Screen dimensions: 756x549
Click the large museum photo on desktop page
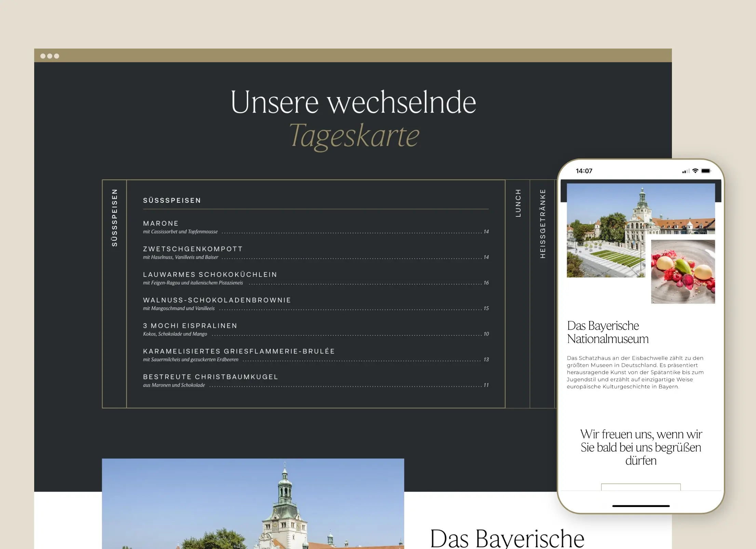(253, 504)
